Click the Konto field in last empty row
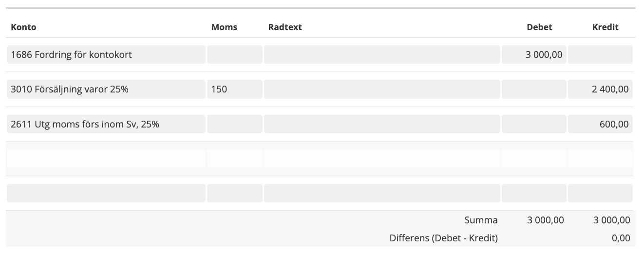The height and width of the screenshot is (254, 644). pos(106,193)
